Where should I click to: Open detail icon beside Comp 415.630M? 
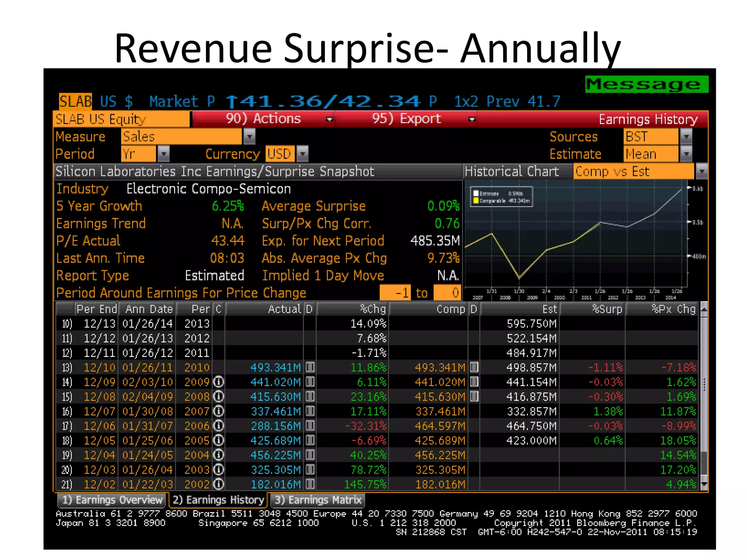tap(474, 396)
